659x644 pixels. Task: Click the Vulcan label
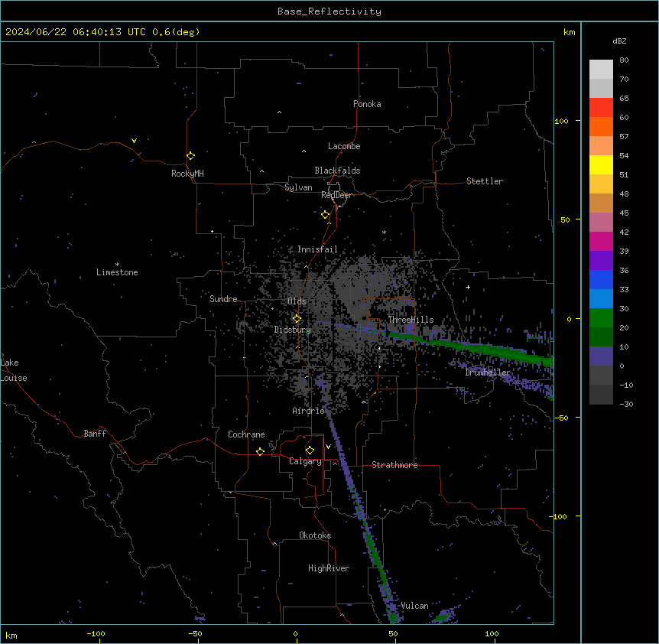[x=415, y=606]
